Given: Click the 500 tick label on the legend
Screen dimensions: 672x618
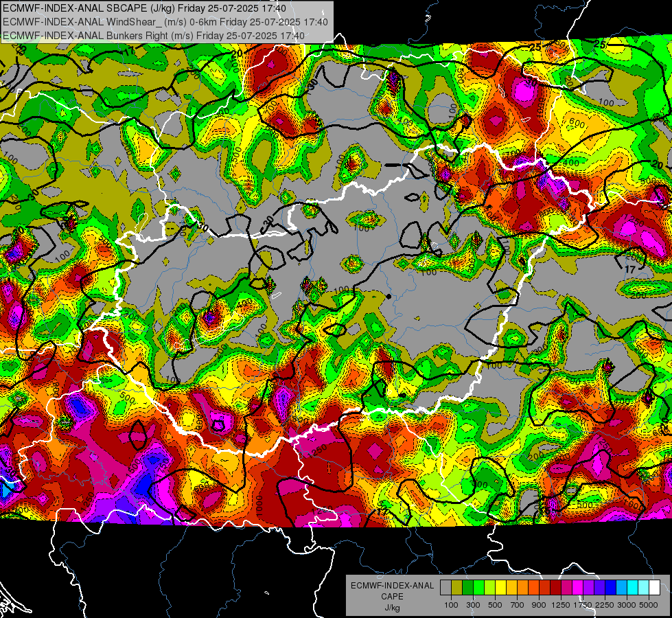Looking at the screenshot, I should coord(495,605).
